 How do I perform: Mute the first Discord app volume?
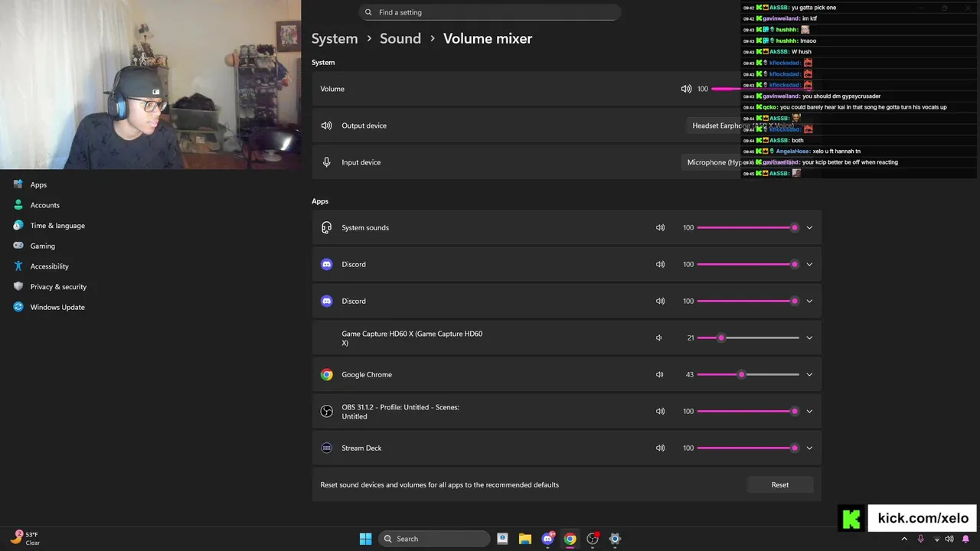click(x=660, y=264)
